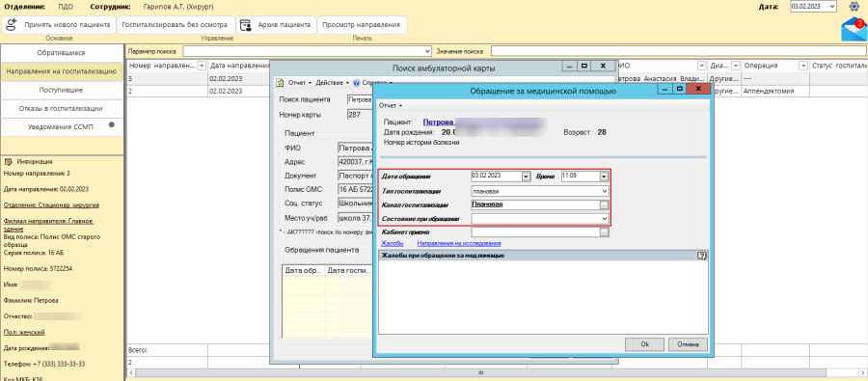The height and width of the screenshot is (381, 868).
Task: Open the 'Действие' menu in card search
Action: point(332,83)
